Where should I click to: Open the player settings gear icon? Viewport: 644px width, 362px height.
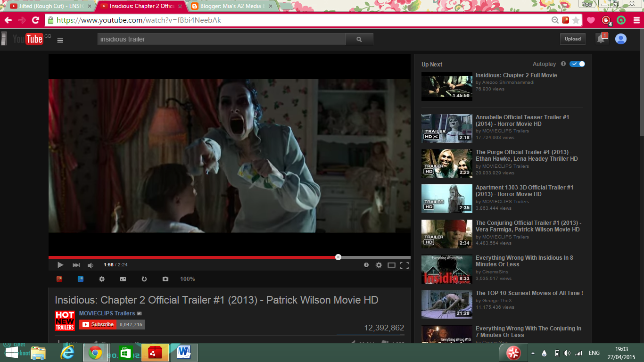click(379, 265)
